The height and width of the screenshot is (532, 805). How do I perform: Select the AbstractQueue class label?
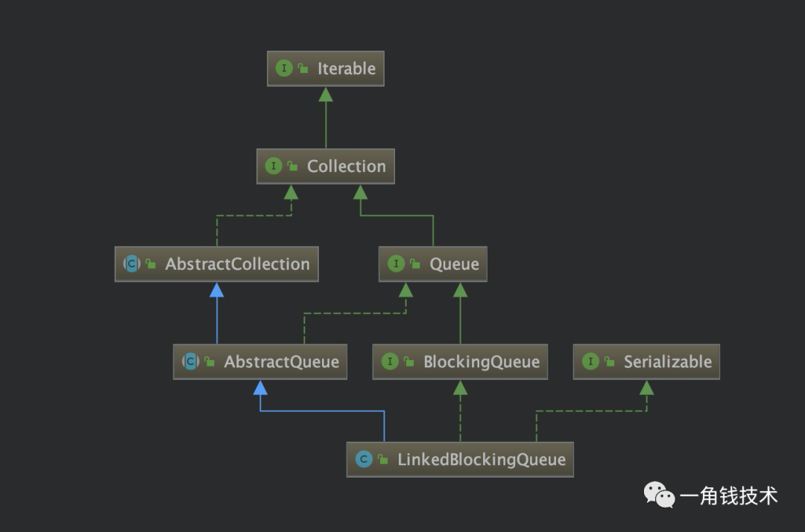(281, 361)
